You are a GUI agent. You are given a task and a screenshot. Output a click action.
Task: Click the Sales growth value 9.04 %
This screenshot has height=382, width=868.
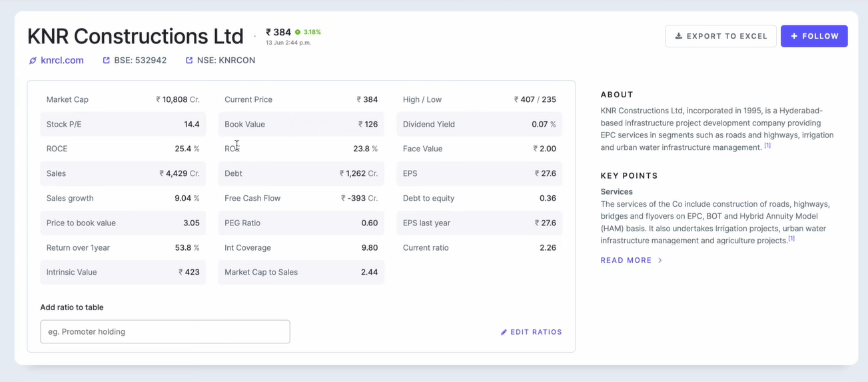[187, 198]
